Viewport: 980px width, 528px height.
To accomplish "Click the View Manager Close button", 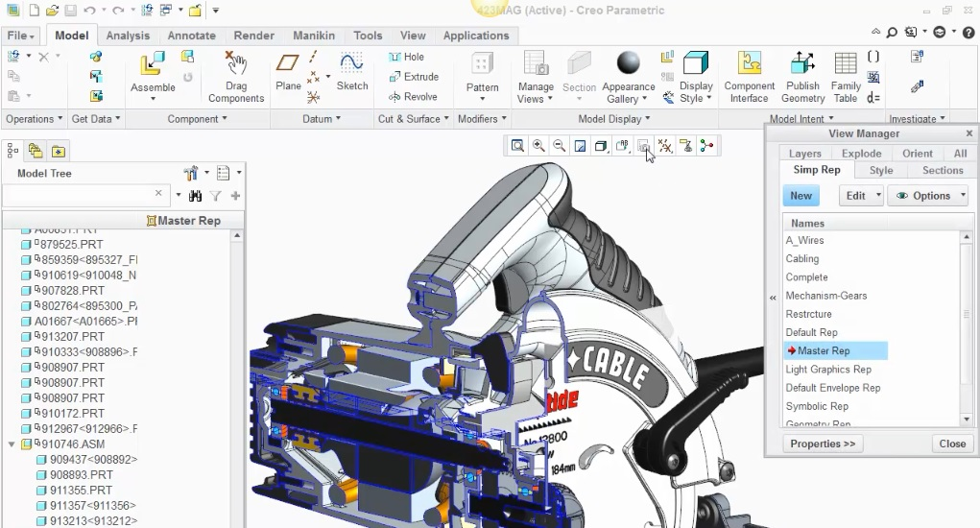I will pos(952,444).
